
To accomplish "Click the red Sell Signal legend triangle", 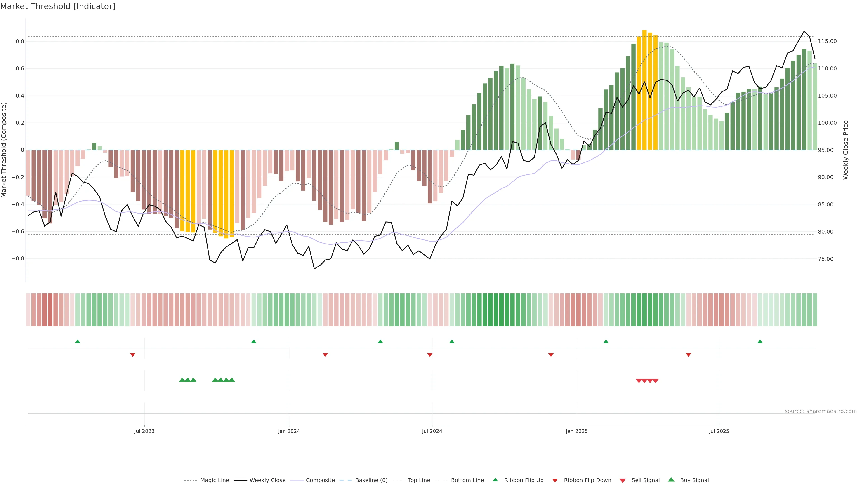I will 623,481.
